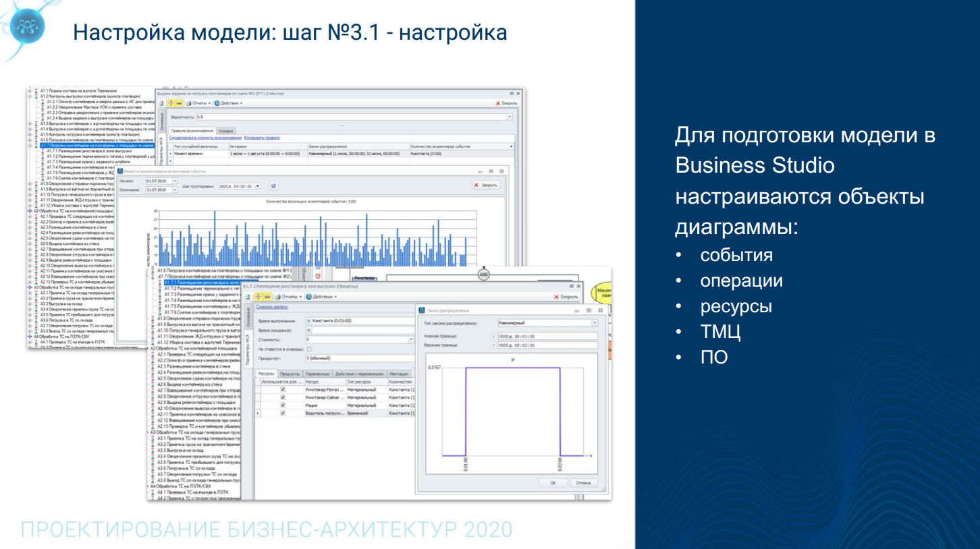Open the Тип закона распределения dropdown
Screen dimensions: 980x549
click(594, 323)
